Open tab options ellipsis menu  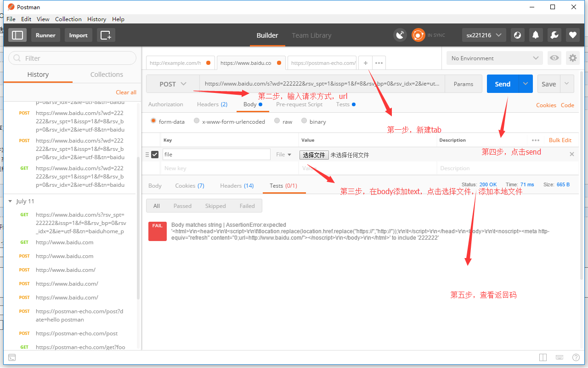(x=379, y=63)
